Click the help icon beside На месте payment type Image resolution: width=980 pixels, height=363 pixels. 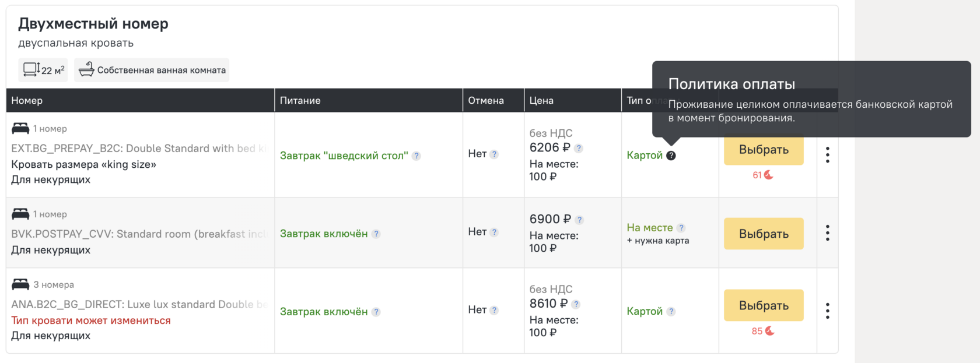click(x=681, y=228)
